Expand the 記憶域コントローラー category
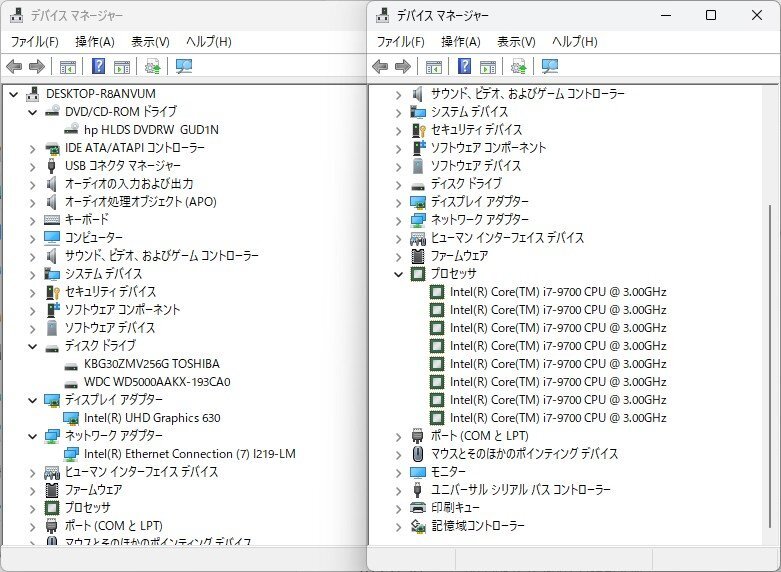 399,526
